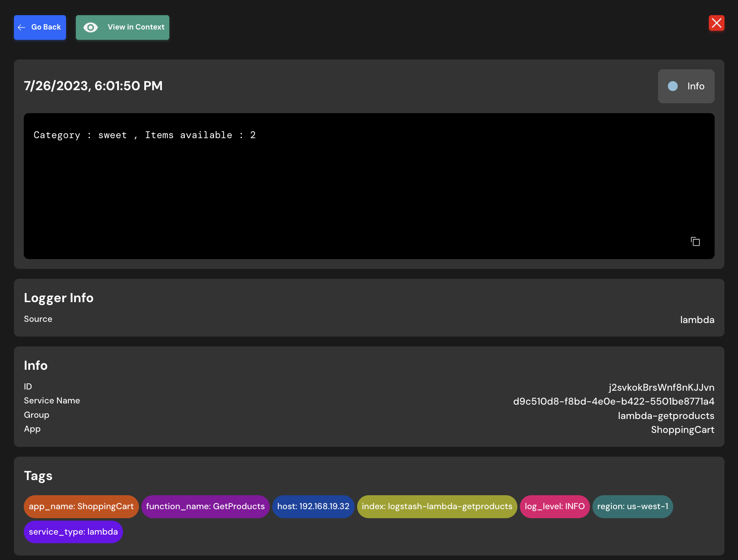Click the service_type: lambda tag
This screenshot has width=738, height=560.
[73, 532]
